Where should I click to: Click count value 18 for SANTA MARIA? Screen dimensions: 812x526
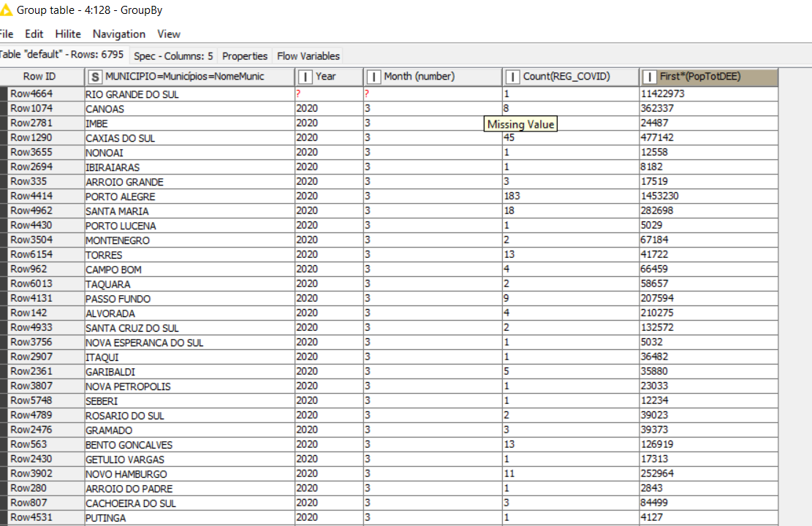pos(571,210)
